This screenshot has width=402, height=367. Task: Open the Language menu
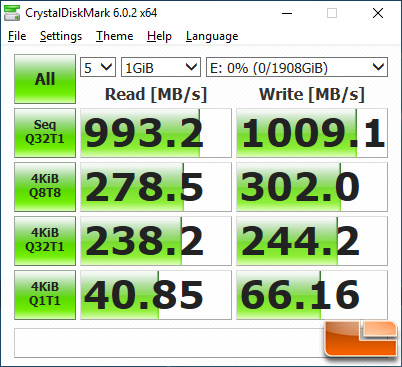click(x=212, y=36)
